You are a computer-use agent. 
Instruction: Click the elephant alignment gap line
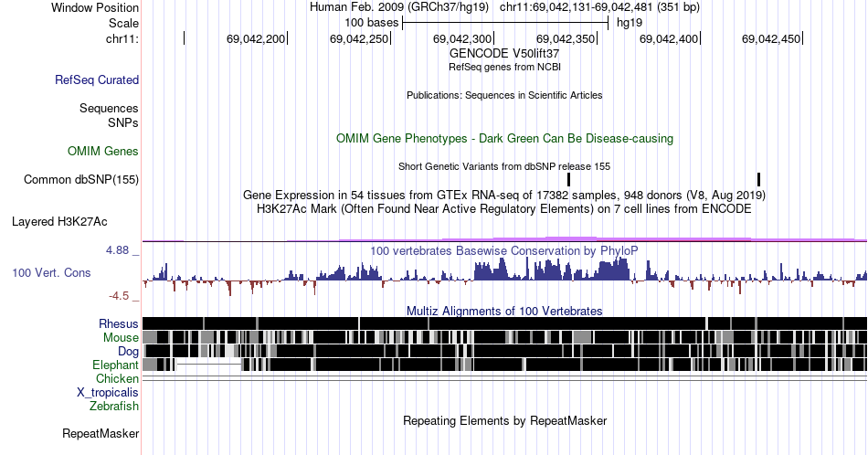tap(209, 365)
